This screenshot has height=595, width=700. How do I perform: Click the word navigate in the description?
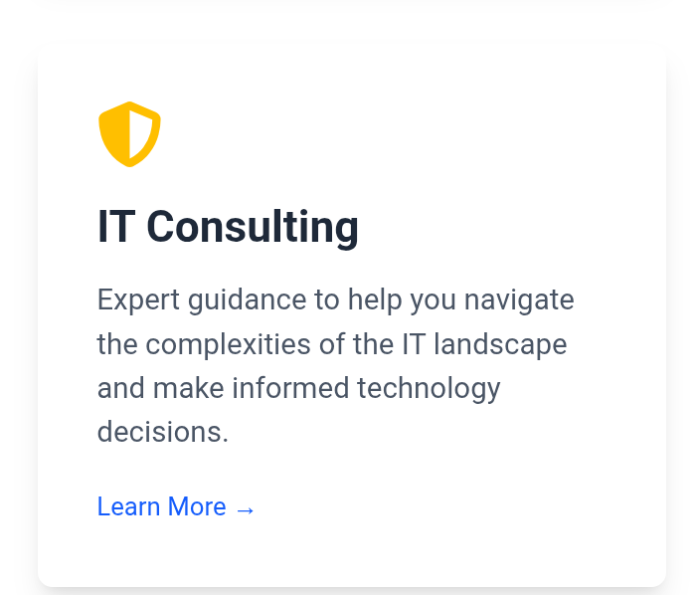[519, 299]
